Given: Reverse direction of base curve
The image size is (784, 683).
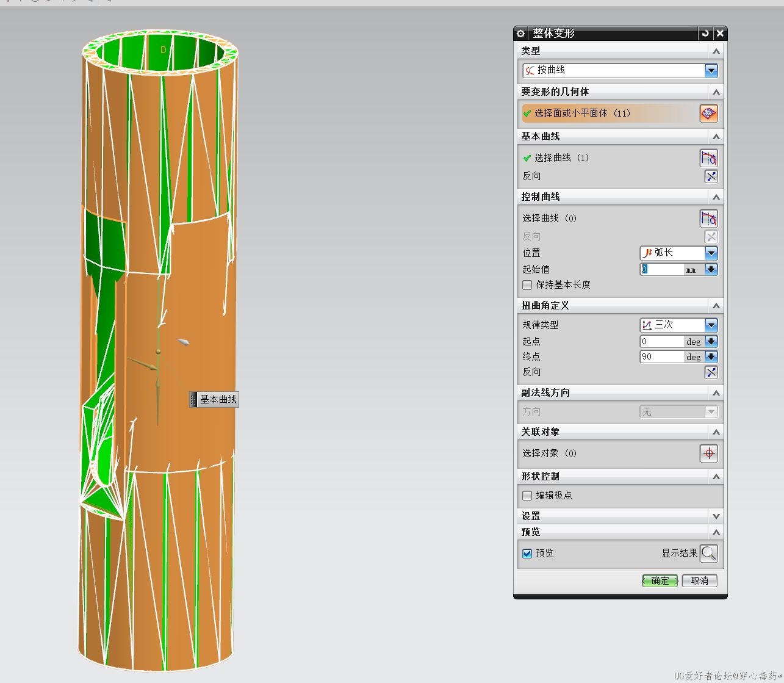Looking at the screenshot, I should (711, 176).
